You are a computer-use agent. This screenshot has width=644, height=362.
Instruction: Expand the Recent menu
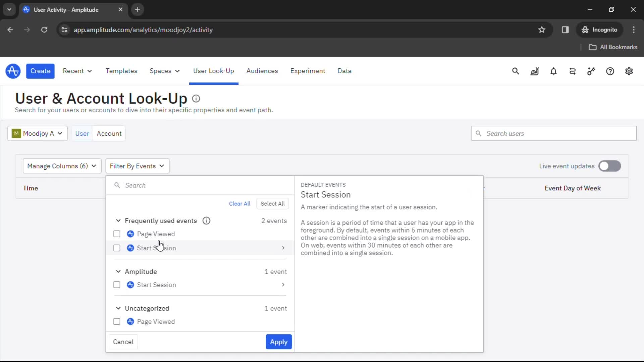click(x=77, y=71)
